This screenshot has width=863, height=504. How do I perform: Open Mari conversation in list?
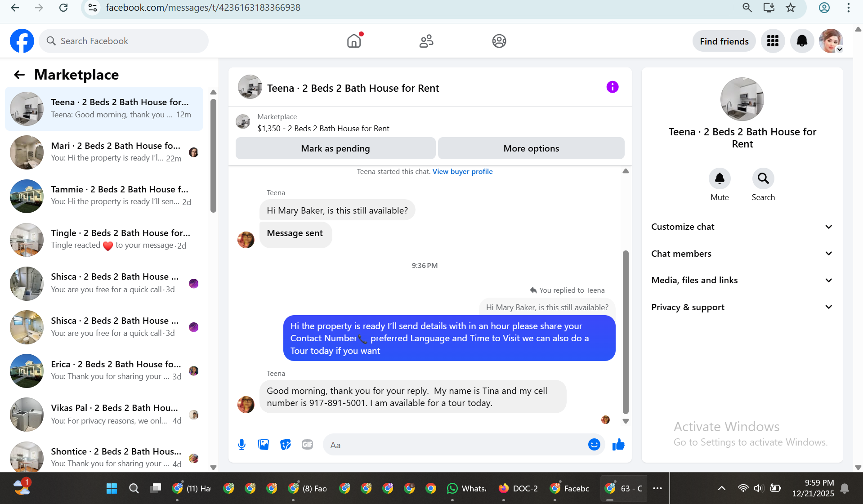tap(104, 152)
